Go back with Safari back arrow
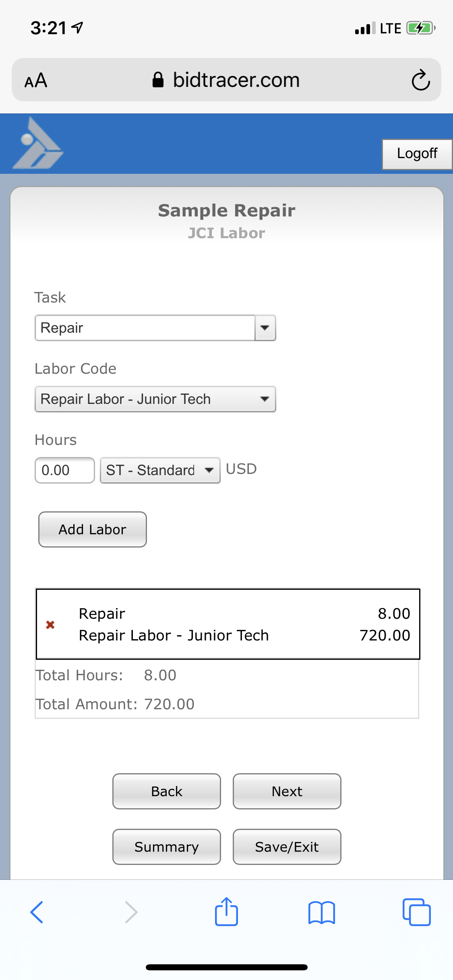The width and height of the screenshot is (453, 980). (37, 912)
